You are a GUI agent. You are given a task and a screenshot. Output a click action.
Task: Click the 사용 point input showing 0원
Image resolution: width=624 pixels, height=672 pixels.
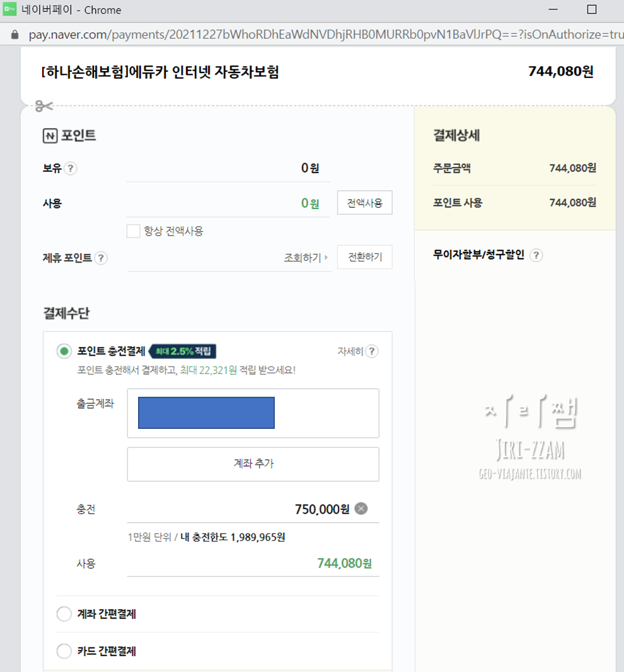pos(228,203)
